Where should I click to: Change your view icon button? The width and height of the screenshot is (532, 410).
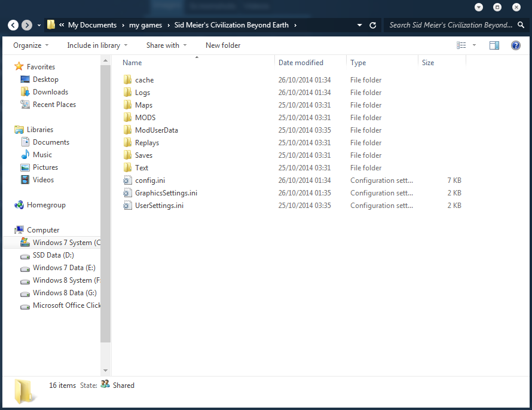(461, 45)
